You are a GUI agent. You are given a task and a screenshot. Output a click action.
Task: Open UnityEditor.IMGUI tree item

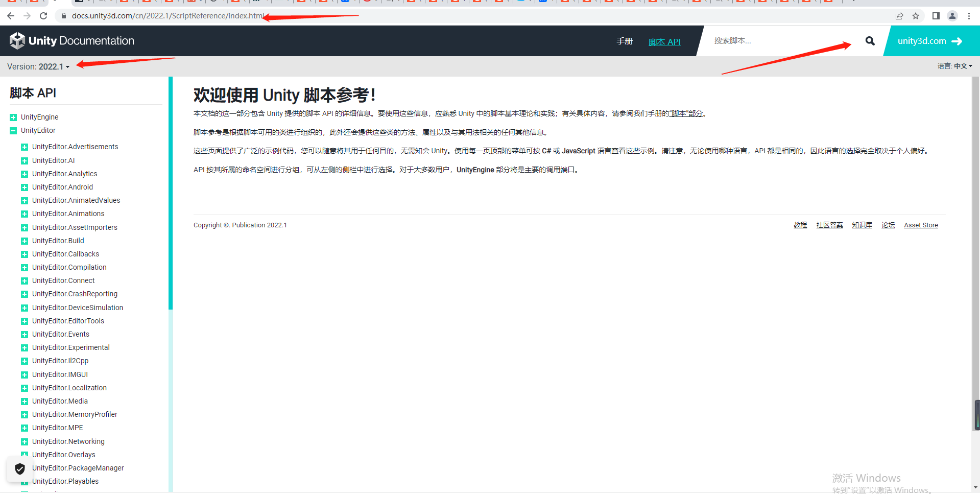tap(60, 374)
